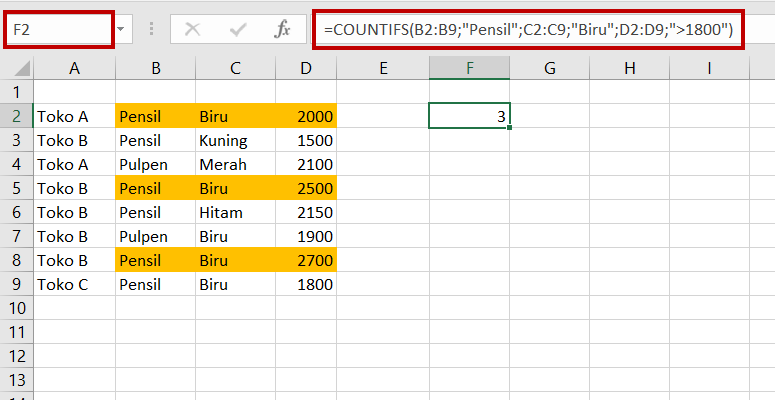Screen dimensions: 775x400
Task: Select the Toko C cell
Action: (74, 283)
